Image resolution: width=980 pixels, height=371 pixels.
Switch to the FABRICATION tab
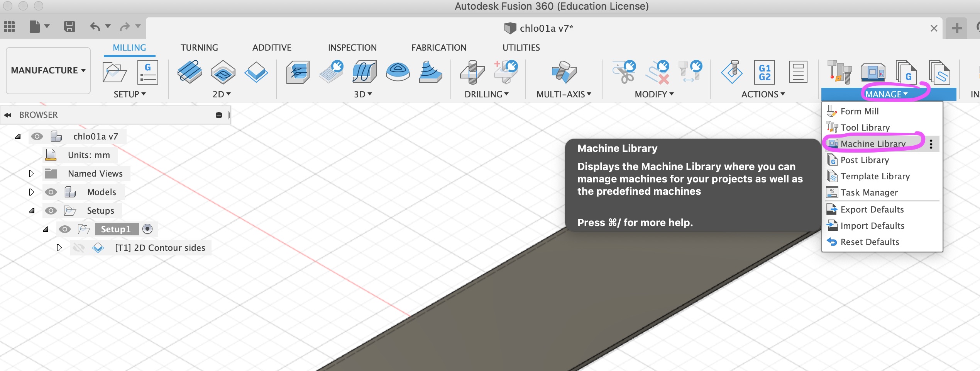[x=439, y=48]
